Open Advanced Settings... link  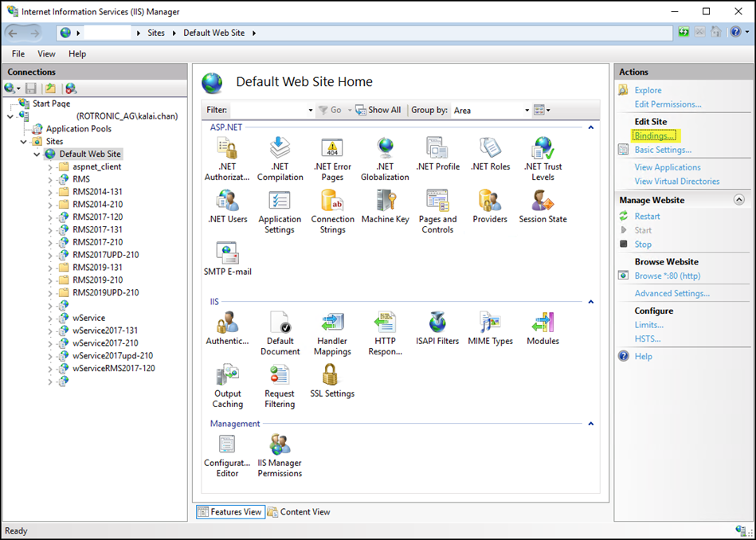click(672, 293)
